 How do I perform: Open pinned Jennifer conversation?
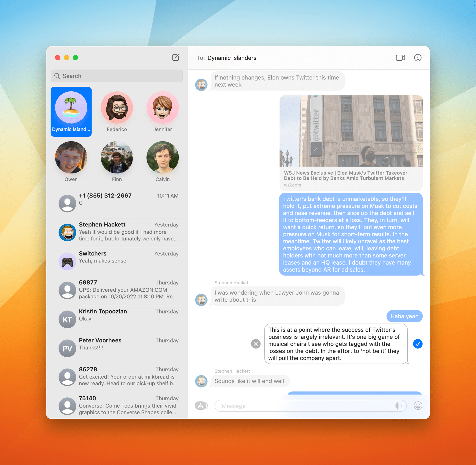coord(162,112)
